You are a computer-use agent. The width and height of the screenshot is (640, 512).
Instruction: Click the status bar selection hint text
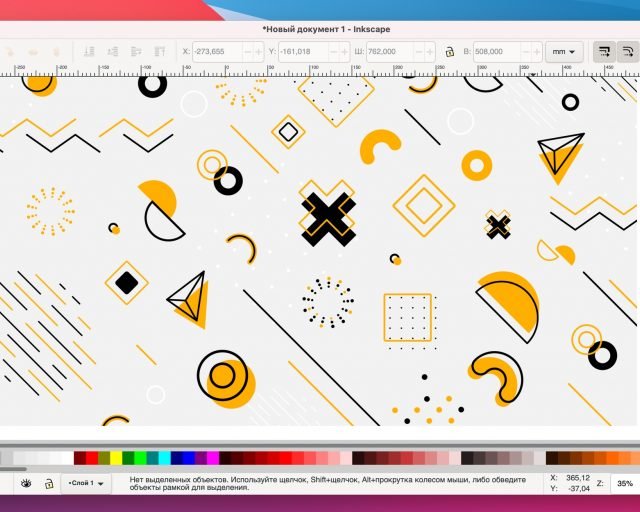click(327, 483)
